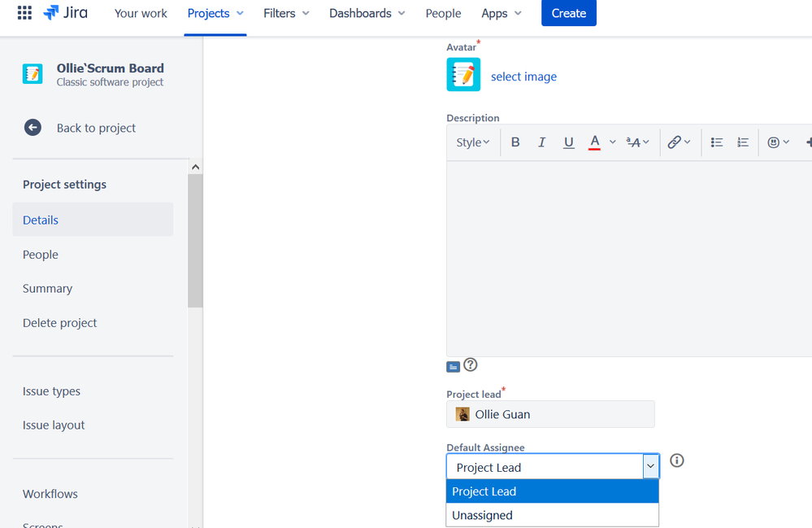The width and height of the screenshot is (812, 528).
Task: Open the emoticon picker dropdown
Action: (x=779, y=142)
